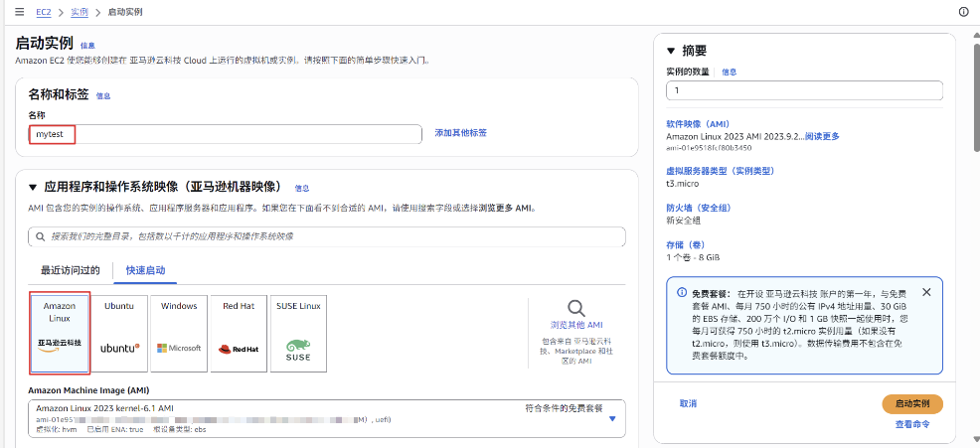Select the Amazon Linux AMI tile
The width and height of the screenshot is (980, 448).
coord(60,333)
